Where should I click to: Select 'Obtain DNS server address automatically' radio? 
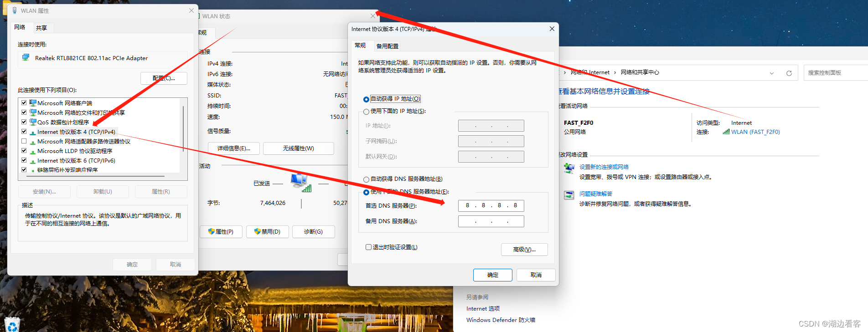click(366, 179)
